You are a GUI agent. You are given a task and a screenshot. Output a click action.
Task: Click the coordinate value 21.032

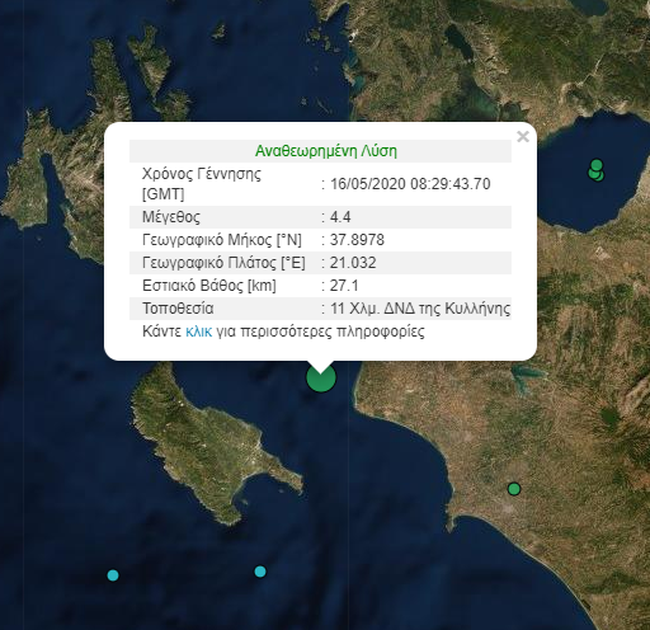pyautogui.click(x=353, y=262)
